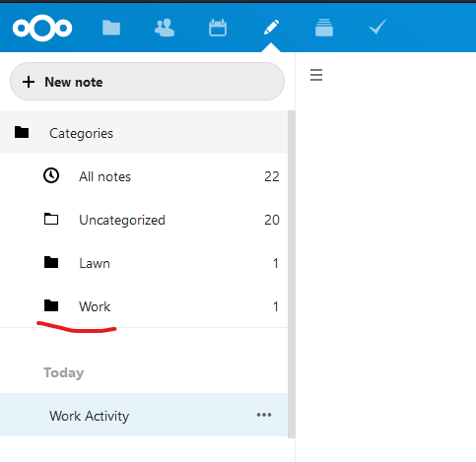Open the Tasks checkmark icon
The height and width of the screenshot is (462, 476).
click(x=377, y=27)
